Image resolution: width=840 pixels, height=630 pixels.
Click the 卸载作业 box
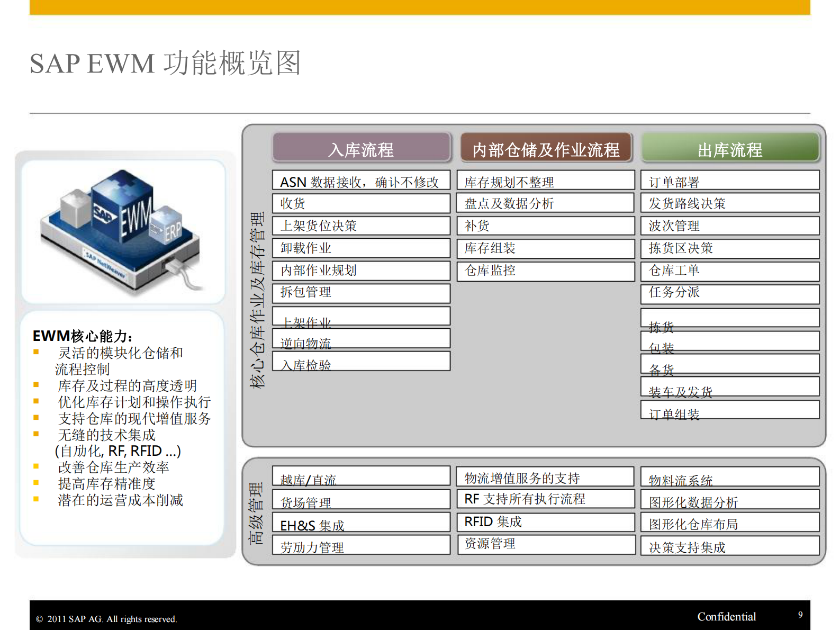pos(362,248)
